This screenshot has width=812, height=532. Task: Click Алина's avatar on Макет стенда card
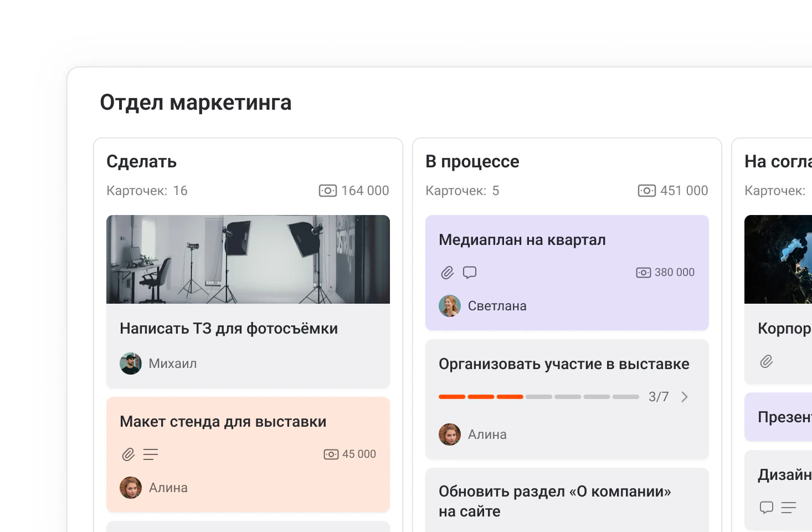[131, 488]
